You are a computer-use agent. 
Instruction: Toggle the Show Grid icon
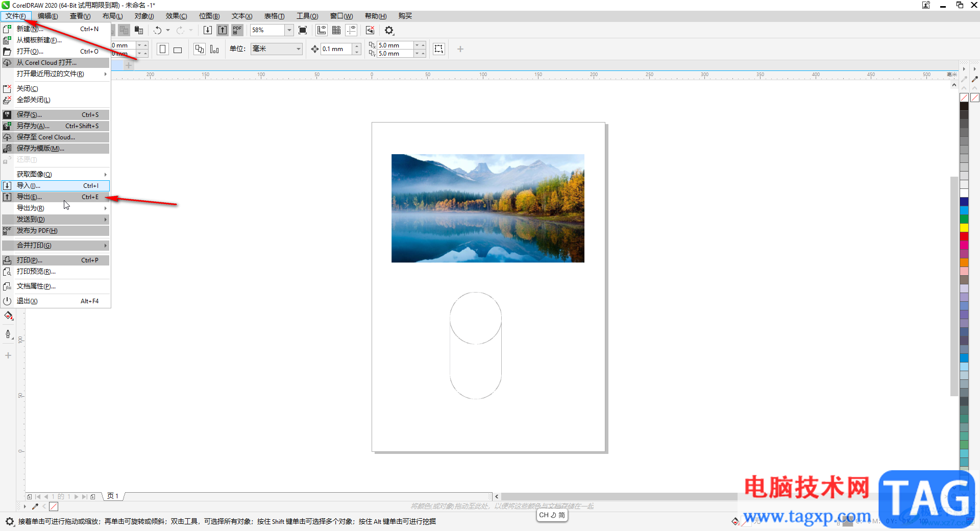coord(336,30)
